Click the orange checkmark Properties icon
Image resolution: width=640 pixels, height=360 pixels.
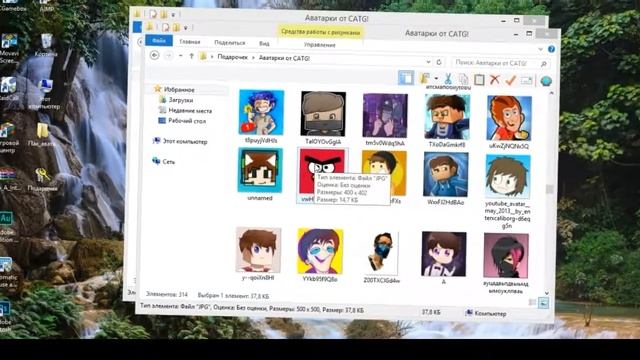pos(511,80)
